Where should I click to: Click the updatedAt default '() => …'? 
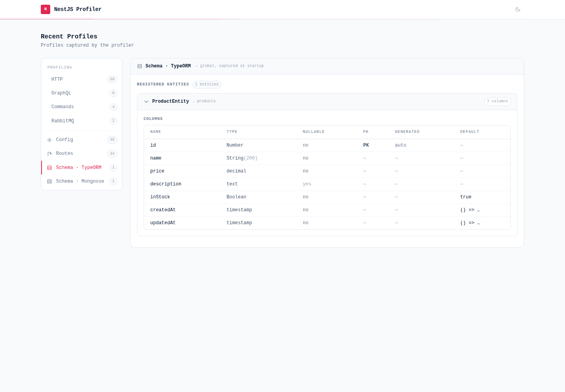[x=470, y=223]
